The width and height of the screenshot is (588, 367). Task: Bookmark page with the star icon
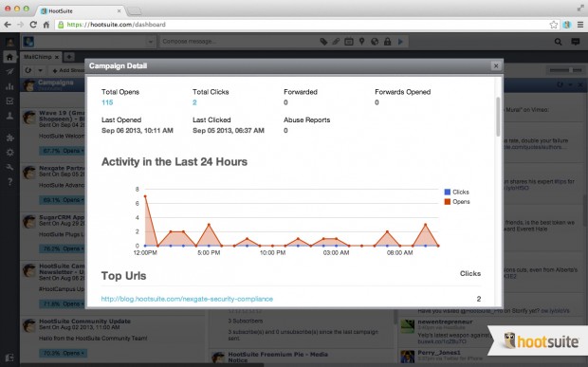(554, 25)
